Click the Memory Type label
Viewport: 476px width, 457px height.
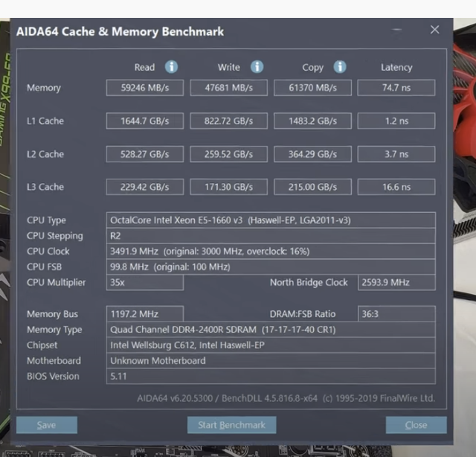pyautogui.click(x=54, y=330)
